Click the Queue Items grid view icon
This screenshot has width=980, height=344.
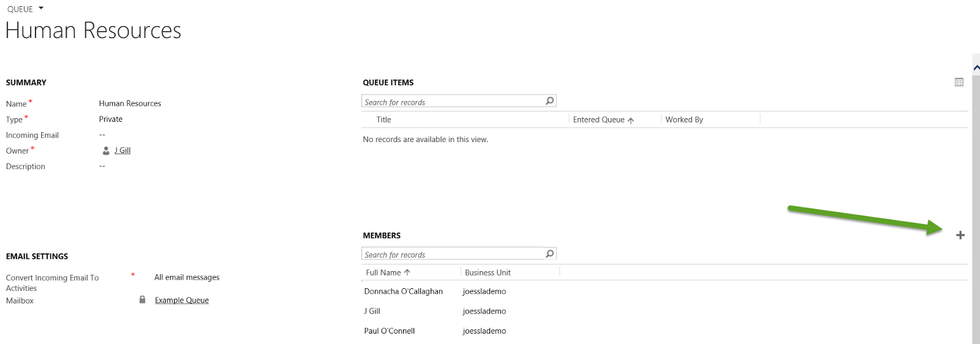pos(959,82)
